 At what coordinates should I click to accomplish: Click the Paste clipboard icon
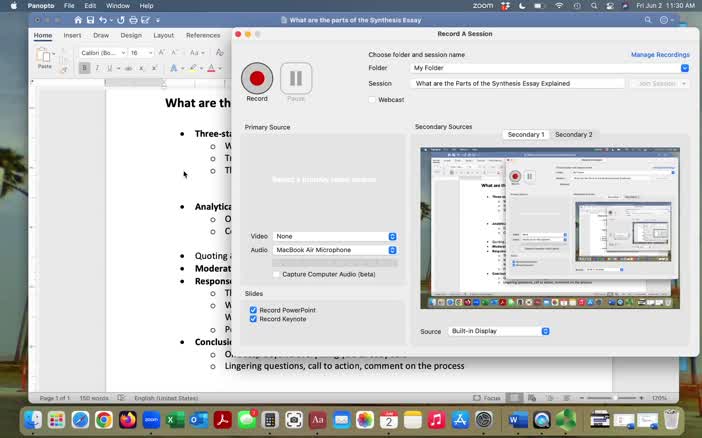pos(44,56)
